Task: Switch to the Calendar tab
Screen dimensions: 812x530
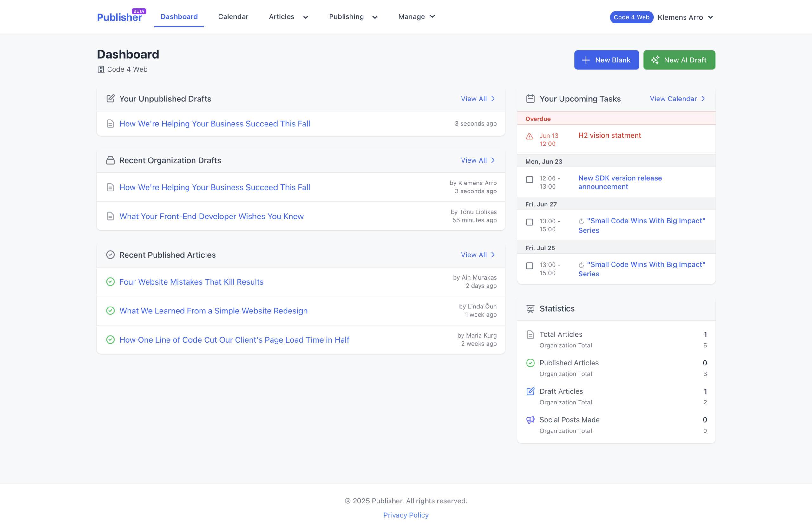Action: (x=233, y=17)
